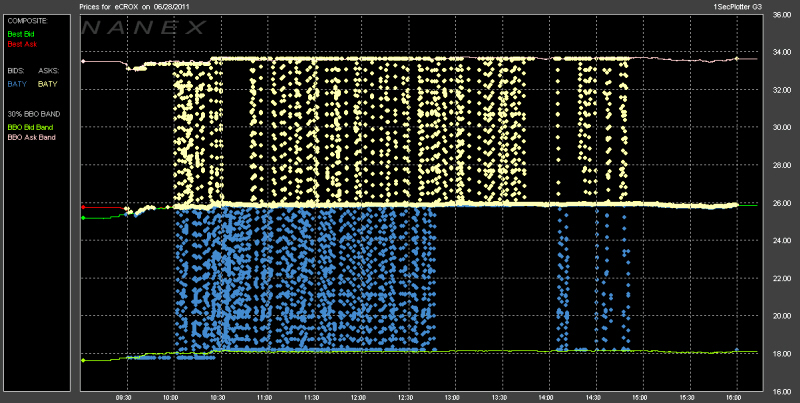Select the 'BIDS:' legend heading

(x=16, y=71)
